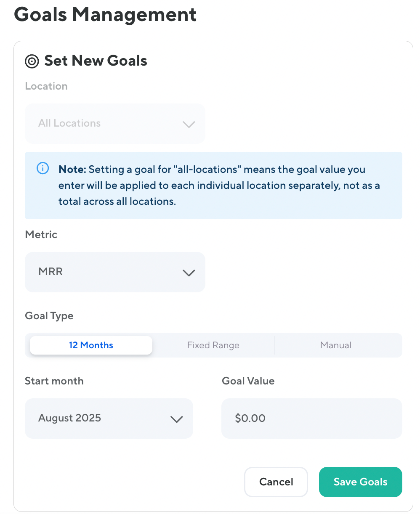This screenshot has width=420, height=514.
Task: Click the Metric field label
Action: click(41, 235)
